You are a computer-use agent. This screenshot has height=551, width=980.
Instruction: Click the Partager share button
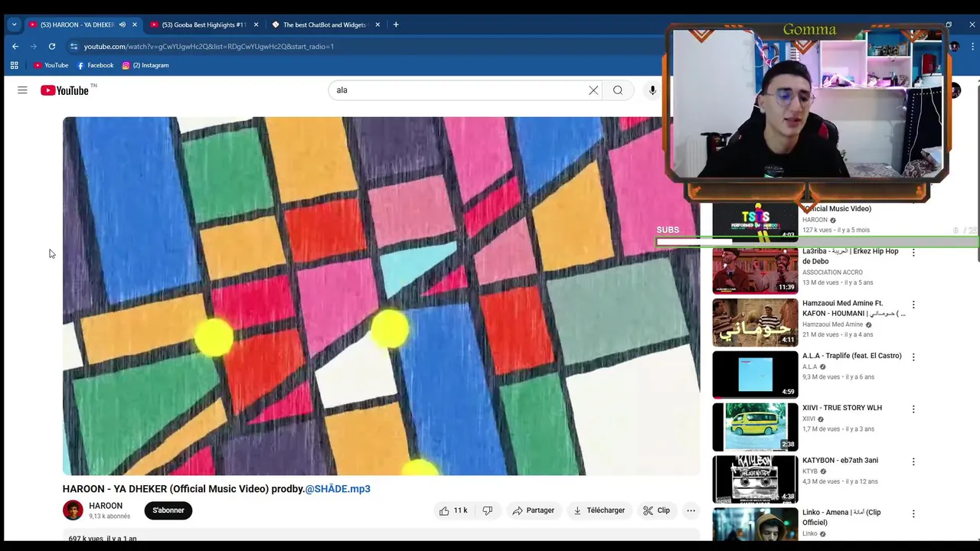[534, 510]
